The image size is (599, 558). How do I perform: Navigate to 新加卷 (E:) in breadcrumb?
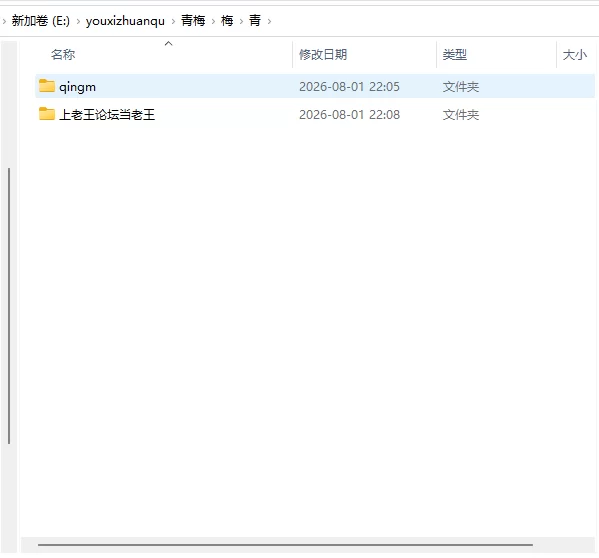coord(40,21)
